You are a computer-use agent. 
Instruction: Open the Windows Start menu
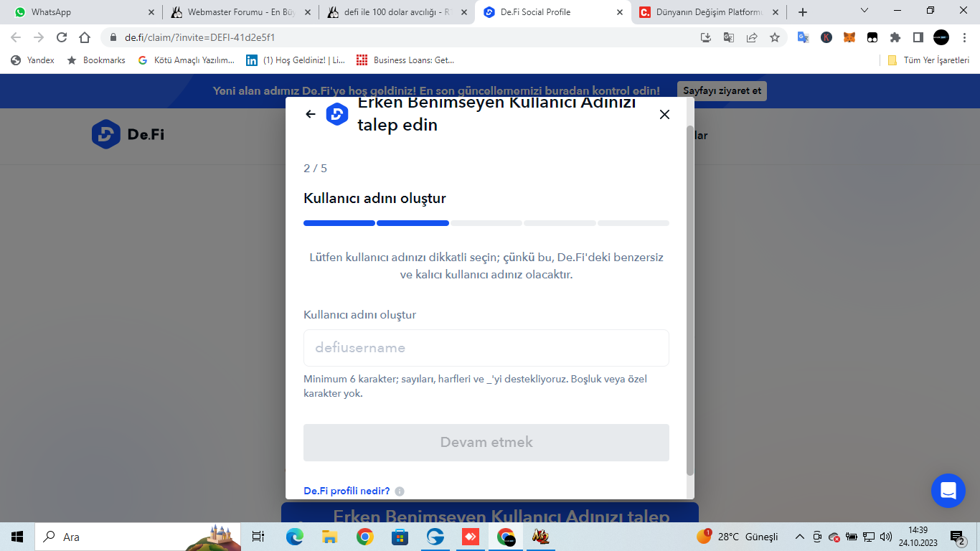pyautogui.click(x=17, y=537)
